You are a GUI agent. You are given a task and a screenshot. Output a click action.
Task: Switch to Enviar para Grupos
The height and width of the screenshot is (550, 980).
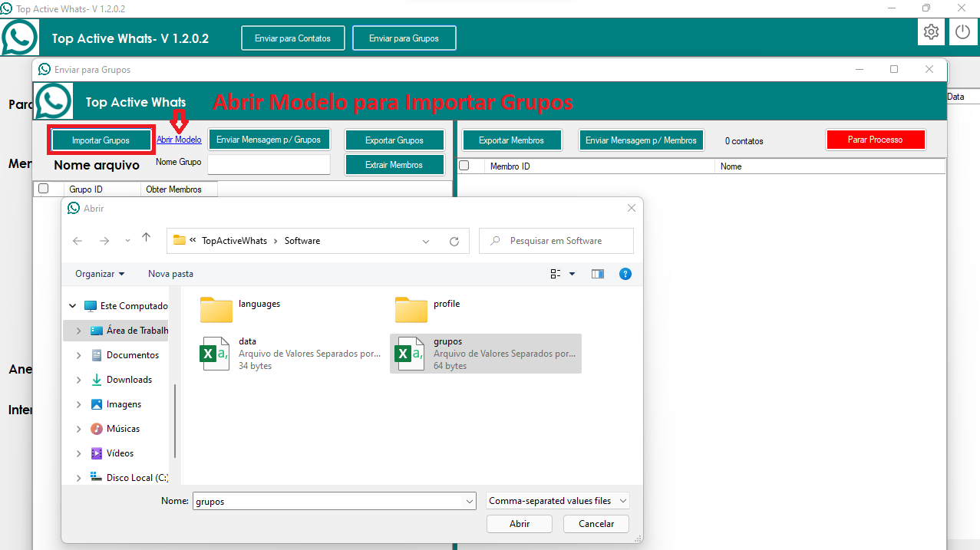tap(404, 38)
